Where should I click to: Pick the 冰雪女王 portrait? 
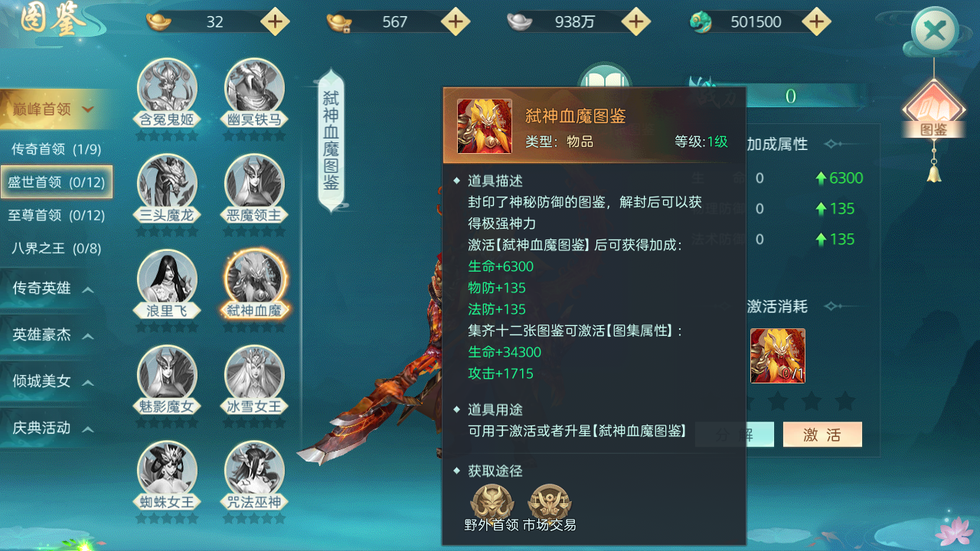254,377
